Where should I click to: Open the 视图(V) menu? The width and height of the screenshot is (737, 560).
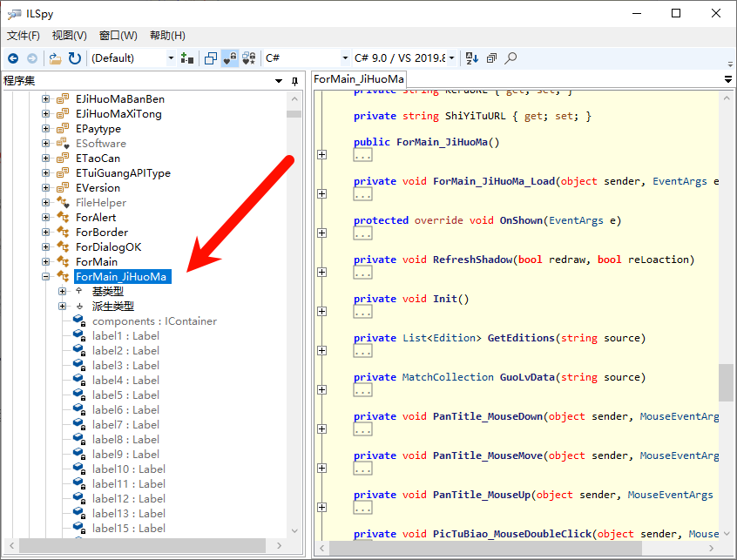(x=69, y=36)
